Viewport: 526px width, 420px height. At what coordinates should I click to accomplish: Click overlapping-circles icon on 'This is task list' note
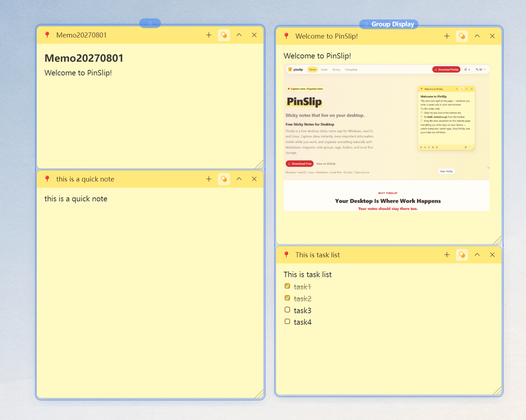(x=462, y=255)
